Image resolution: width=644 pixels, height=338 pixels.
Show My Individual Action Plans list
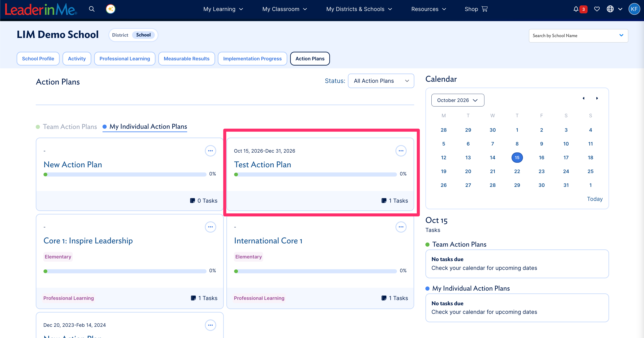pyautogui.click(x=145, y=127)
